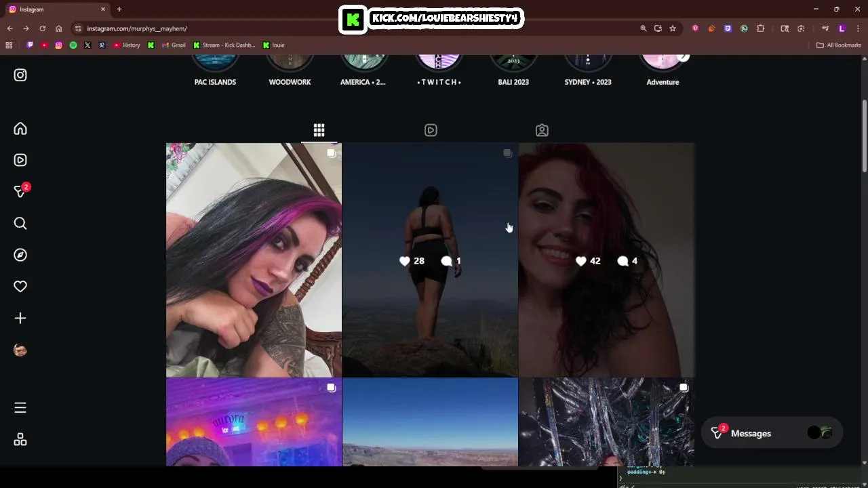868x488 pixels.
Task: Click the browser Home button
Action: tap(58, 28)
